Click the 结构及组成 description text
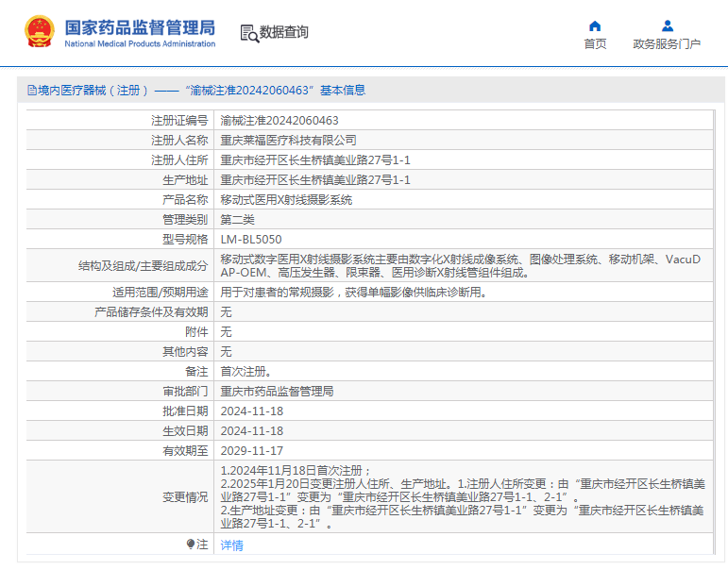This screenshot has height=570, width=728. (x=460, y=265)
